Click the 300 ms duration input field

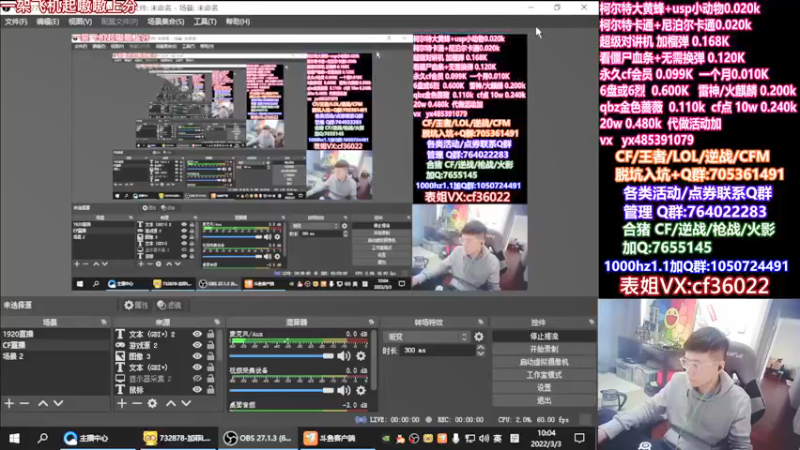click(x=438, y=351)
